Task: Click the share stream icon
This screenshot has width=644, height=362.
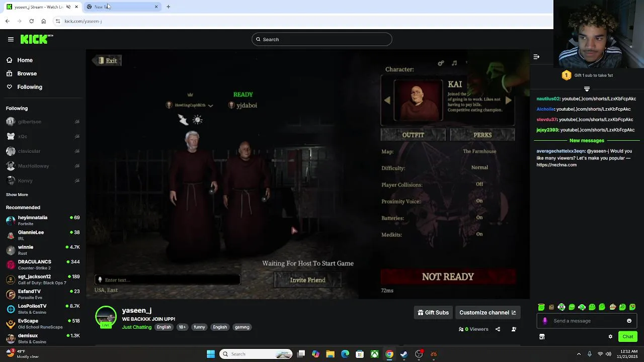Action: pos(498,329)
